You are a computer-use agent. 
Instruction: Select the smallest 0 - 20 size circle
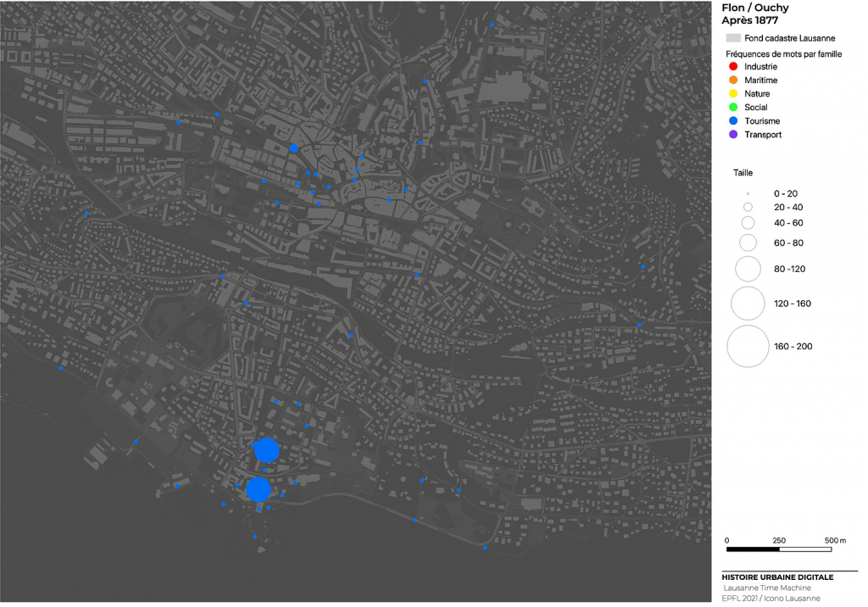coord(748,193)
